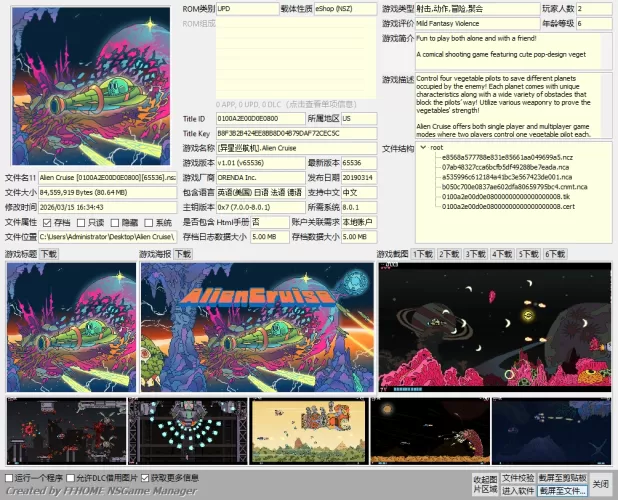The height and width of the screenshot is (500, 618).
Task: Click the game title thumbnail image
Action: point(70,326)
